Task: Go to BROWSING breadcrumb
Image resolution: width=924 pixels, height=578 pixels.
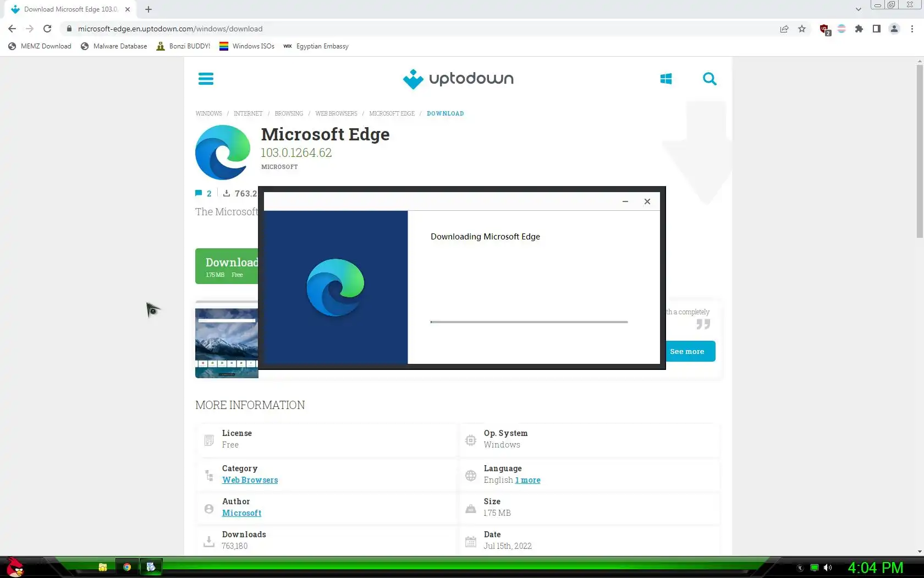Action: point(289,113)
